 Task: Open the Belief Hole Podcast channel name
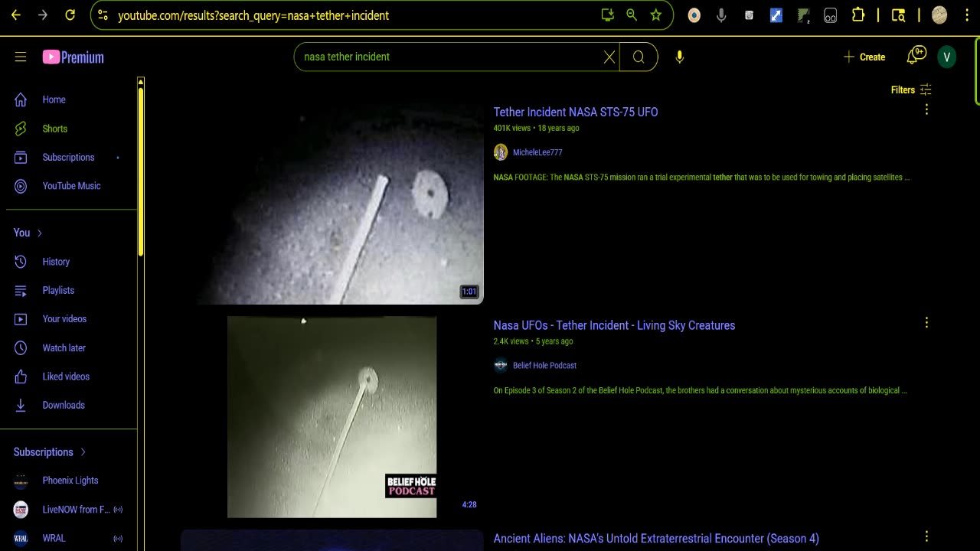[x=544, y=366]
